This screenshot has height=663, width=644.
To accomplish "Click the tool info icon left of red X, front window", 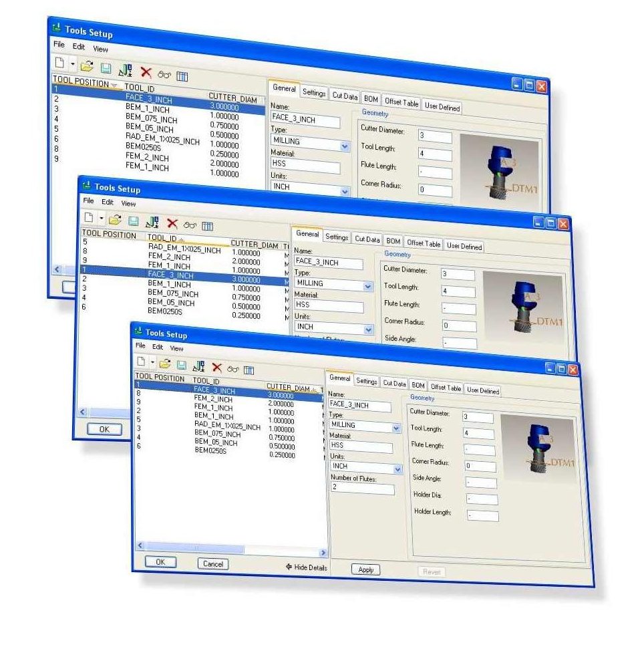I will coord(198,366).
